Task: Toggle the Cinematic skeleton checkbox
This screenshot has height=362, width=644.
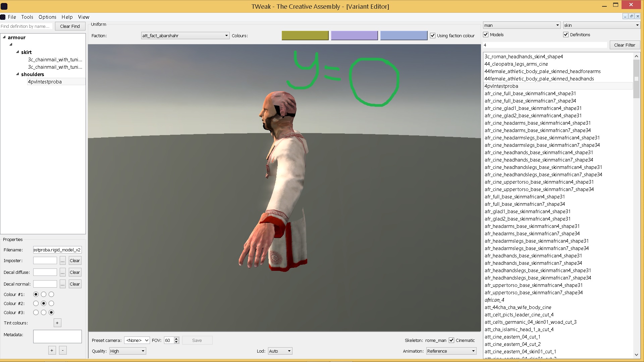Action: (451, 340)
